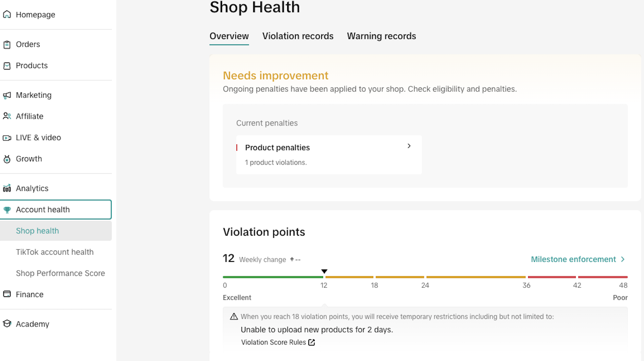Click the Academy graduation cap icon
Viewport: 644px width, 361px height.
pos(7,324)
